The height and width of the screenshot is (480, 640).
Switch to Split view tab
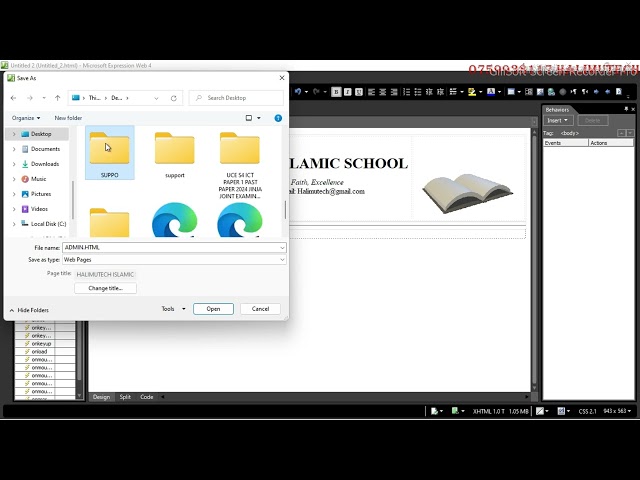[125, 397]
